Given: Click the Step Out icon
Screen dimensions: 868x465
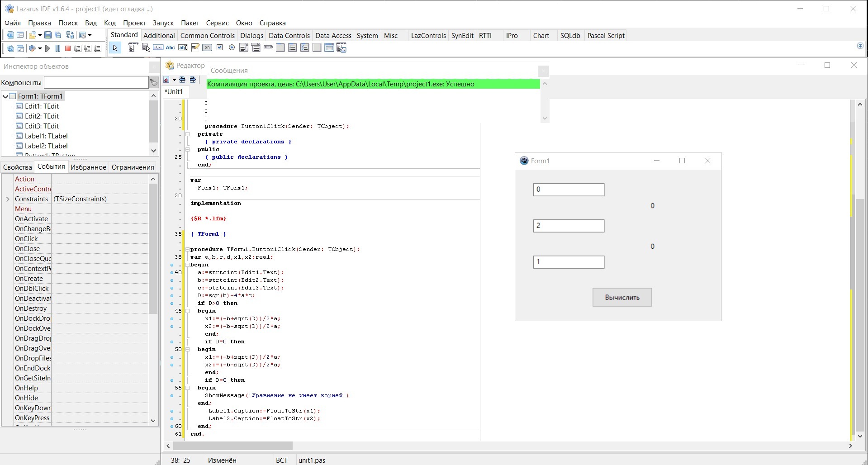Looking at the screenshot, I should pyautogui.click(x=98, y=48).
